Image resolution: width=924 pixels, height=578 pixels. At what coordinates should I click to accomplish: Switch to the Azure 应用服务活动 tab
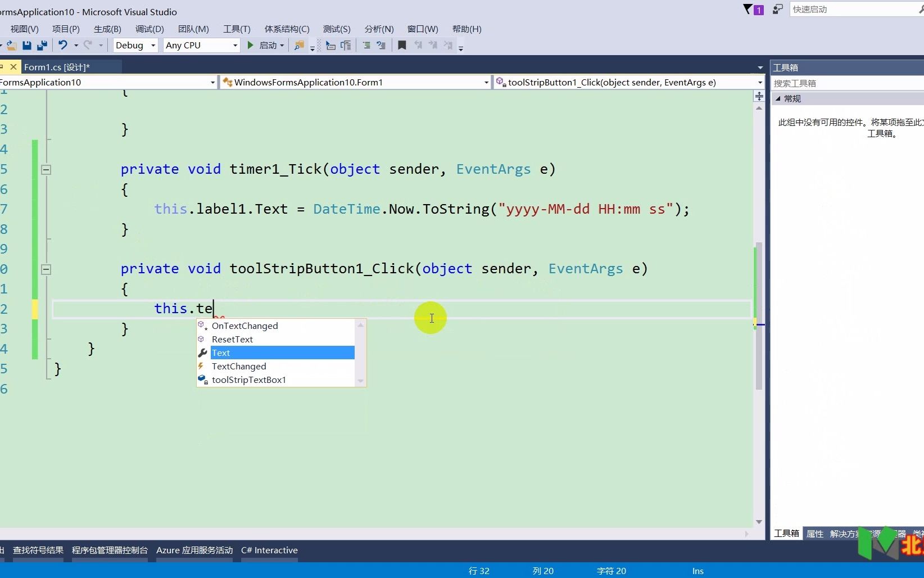click(194, 550)
